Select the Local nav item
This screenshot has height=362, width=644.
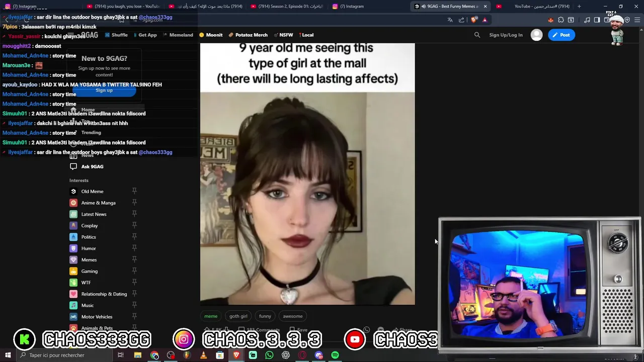306,35
